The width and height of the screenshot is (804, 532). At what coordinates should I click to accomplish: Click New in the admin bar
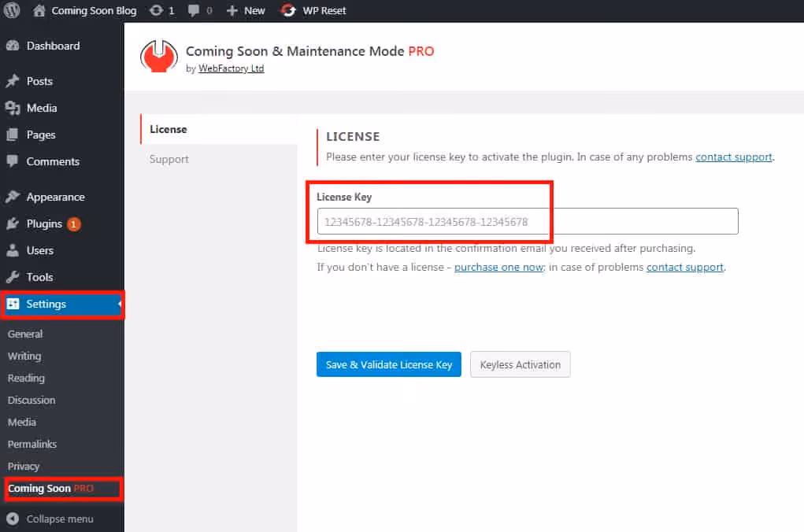(x=254, y=10)
